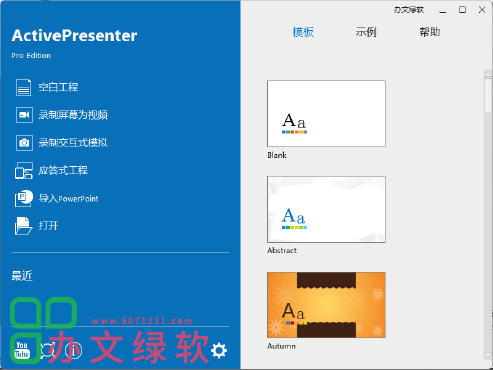Select the Autumn template thumbnail
Image resolution: width=493 pixels, height=370 pixels.
(x=326, y=305)
